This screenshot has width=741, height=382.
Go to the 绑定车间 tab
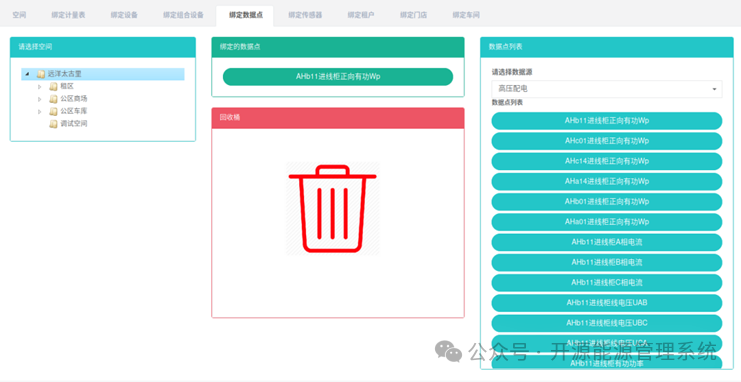click(466, 15)
